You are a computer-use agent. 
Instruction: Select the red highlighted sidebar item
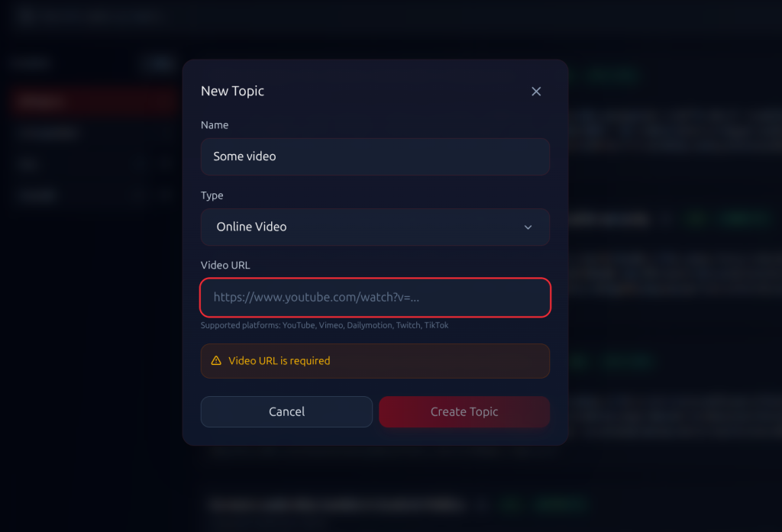click(92, 102)
